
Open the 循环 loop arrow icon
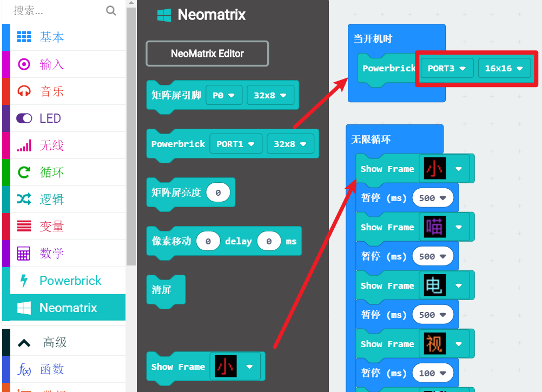click(24, 172)
